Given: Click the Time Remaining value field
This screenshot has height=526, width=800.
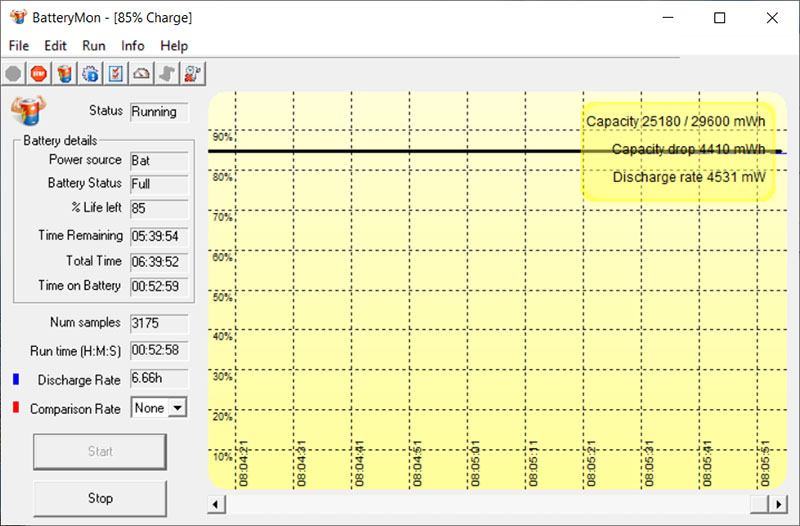Looking at the screenshot, I should point(159,236).
